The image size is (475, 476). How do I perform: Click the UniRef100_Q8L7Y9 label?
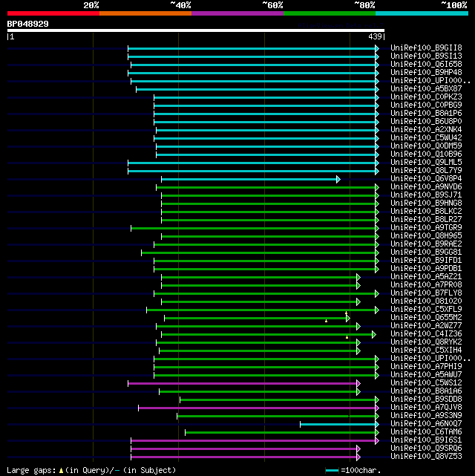[x=426, y=171]
